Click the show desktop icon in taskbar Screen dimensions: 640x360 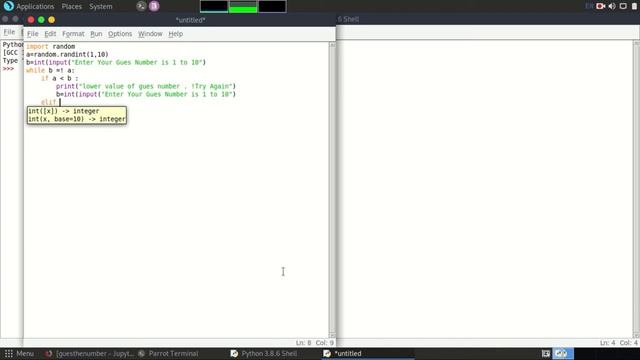546,353
